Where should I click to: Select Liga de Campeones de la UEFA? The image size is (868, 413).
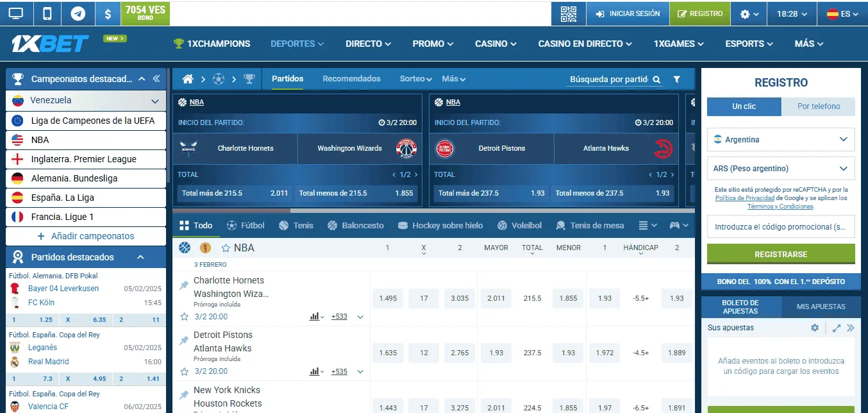(86, 121)
